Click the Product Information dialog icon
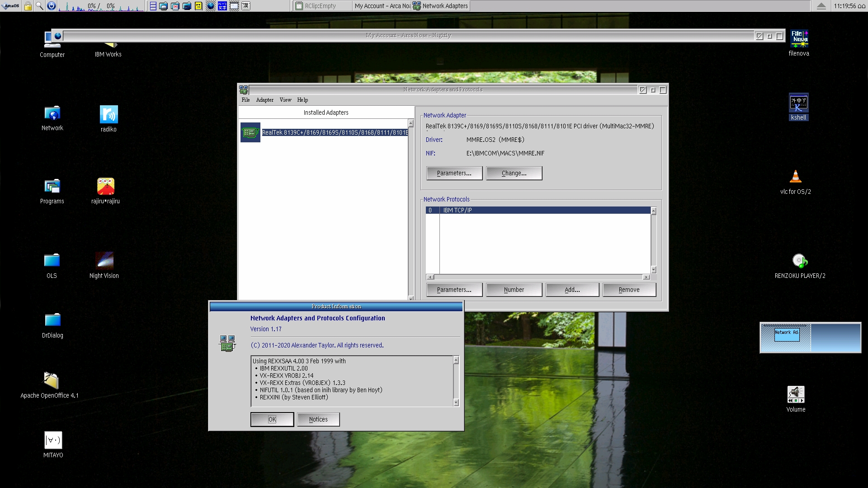Image resolution: width=868 pixels, height=488 pixels. tap(227, 343)
